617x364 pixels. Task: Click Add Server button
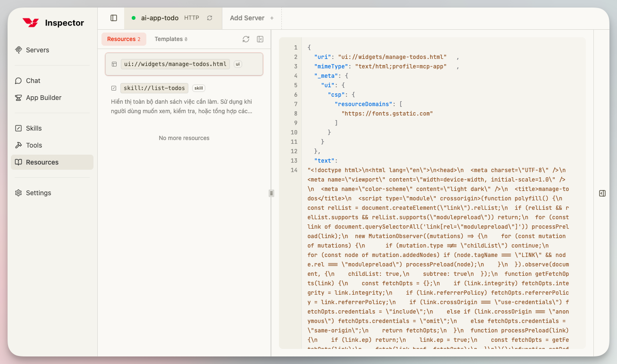tap(252, 18)
